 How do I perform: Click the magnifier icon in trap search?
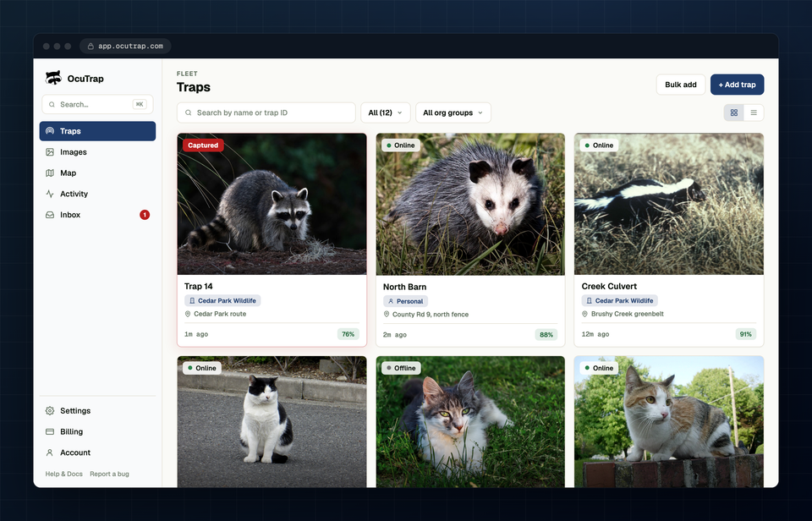pyautogui.click(x=189, y=112)
